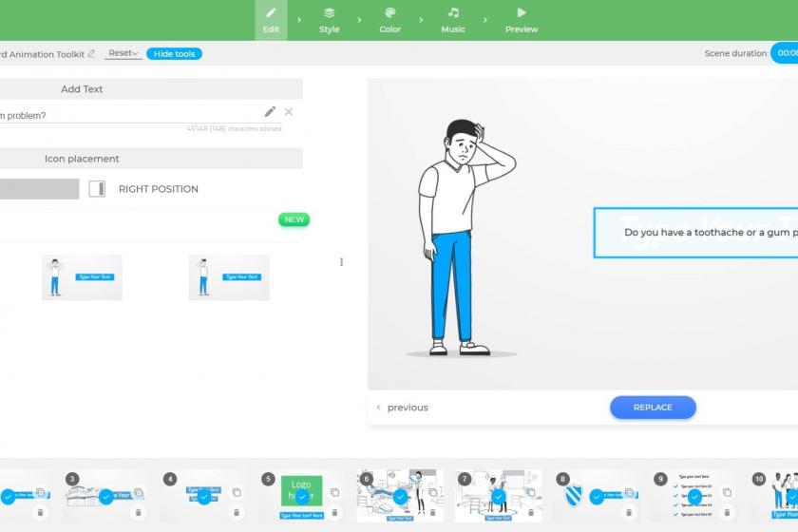The width and height of the screenshot is (798, 532).
Task: Duplicate scene 8 with its copy icon
Action: coord(628,492)
